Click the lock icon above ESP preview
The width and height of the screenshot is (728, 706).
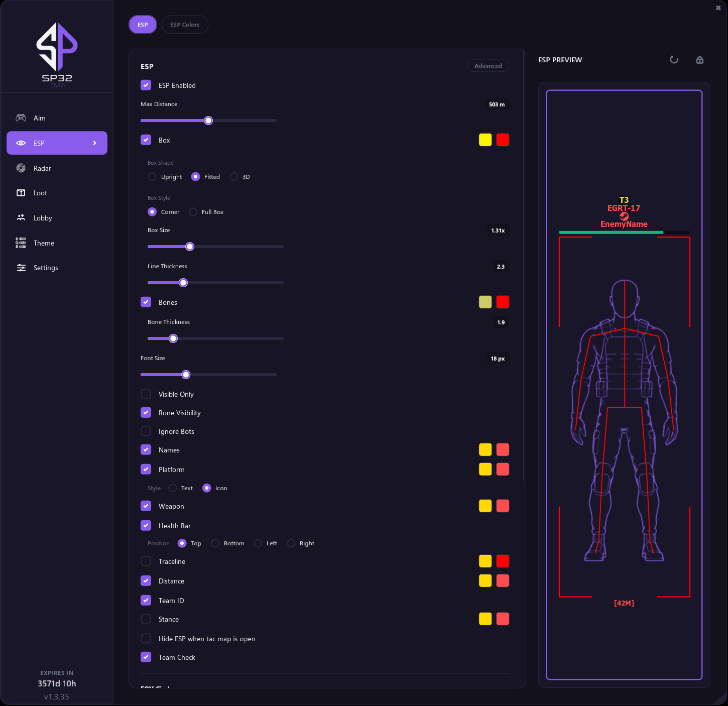pyautogui.click(x=700, y=60)
